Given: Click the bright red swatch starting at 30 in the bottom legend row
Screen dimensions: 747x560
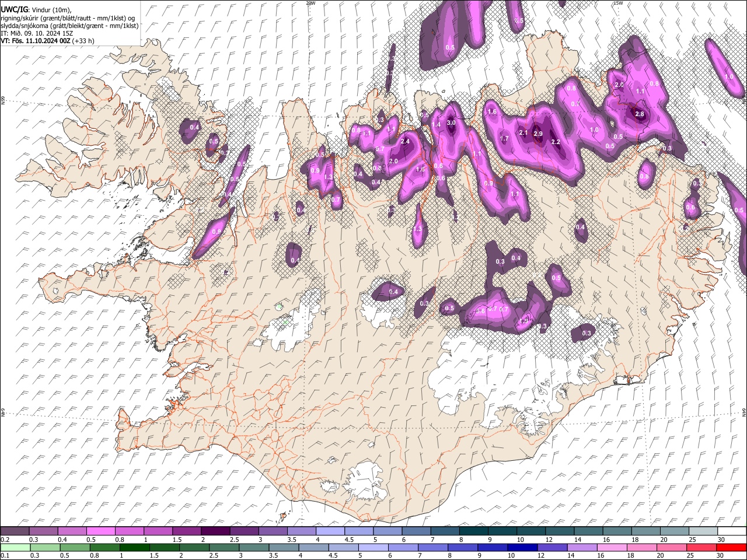Looking at the screenshot, I should point(731,547).
